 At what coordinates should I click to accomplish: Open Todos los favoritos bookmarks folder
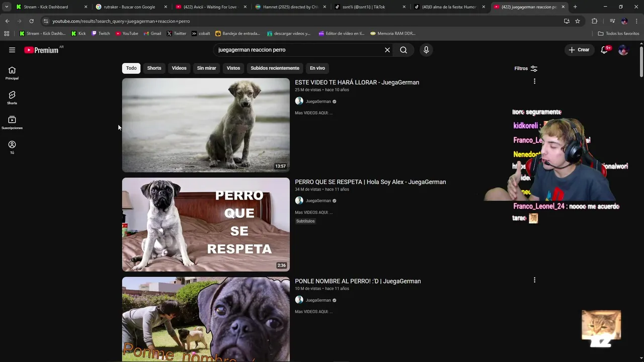[x=619, y=34]
